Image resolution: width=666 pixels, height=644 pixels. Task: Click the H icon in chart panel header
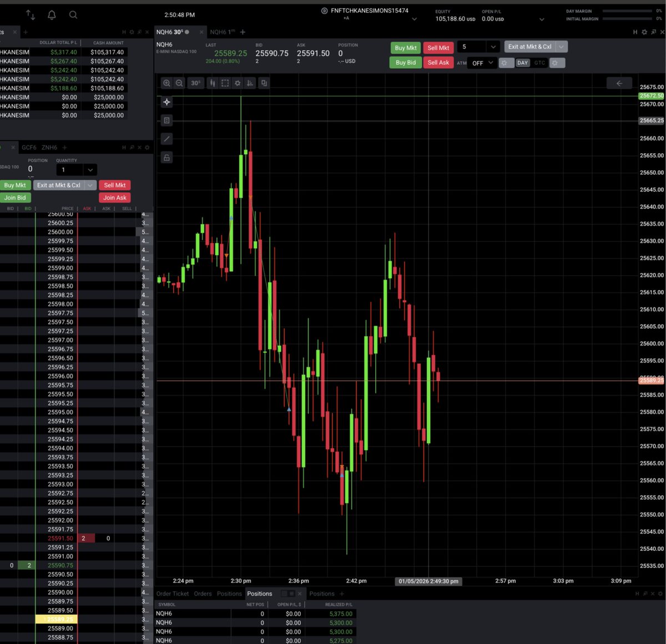click(635, 32)
